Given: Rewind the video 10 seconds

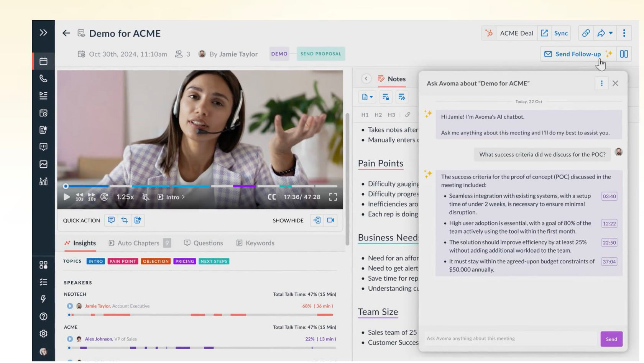Looking at the screenshot, I should coord(79,197).
